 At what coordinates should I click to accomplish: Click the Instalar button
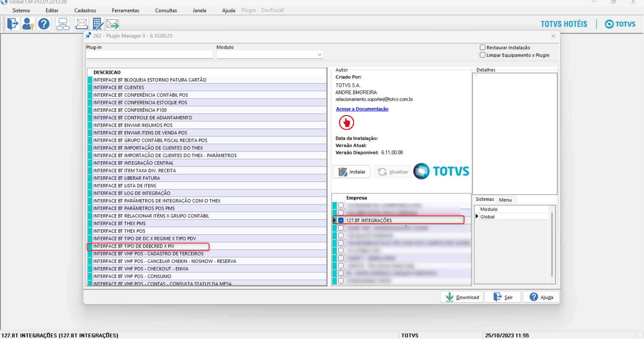(352, 172)
